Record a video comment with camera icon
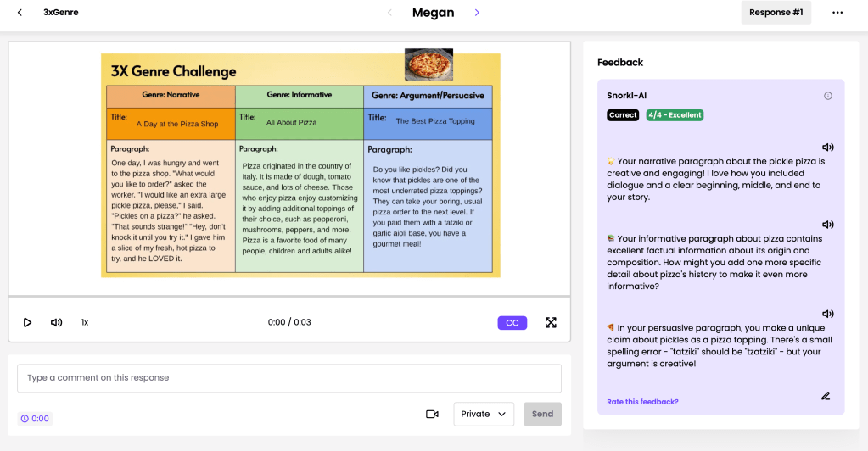This screenshot has width=868, height=451. coord(432,414)
